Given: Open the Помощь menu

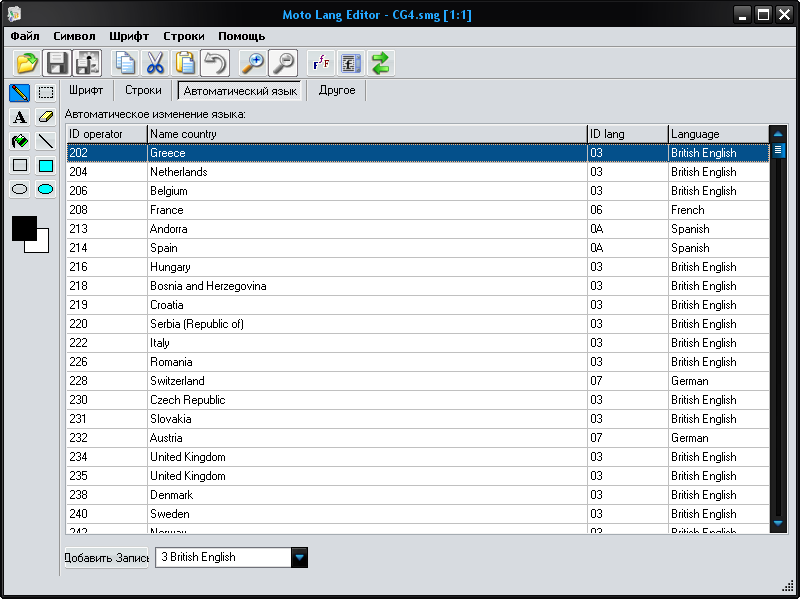Looking at the screenshot, I should (x=241, y=36).
